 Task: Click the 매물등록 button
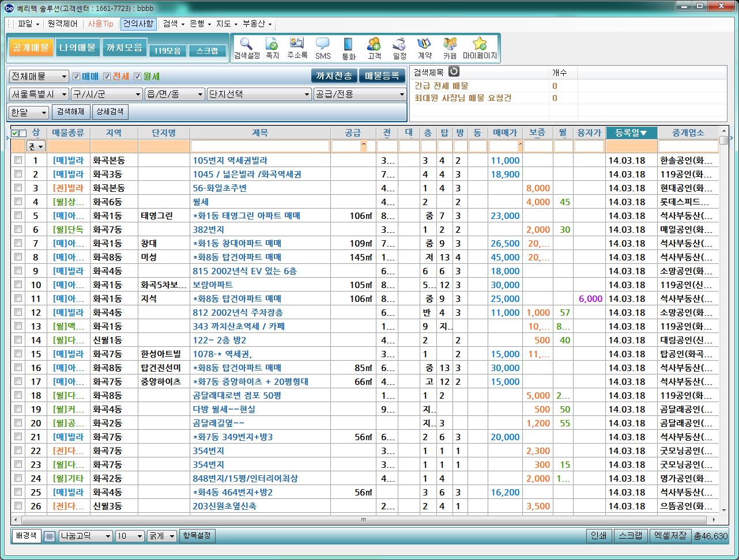point(382,75)
